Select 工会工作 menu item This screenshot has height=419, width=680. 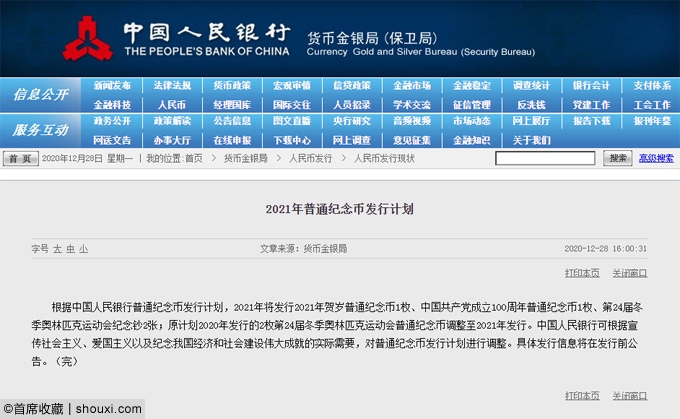pyautogui.click(x=652, y=105)
